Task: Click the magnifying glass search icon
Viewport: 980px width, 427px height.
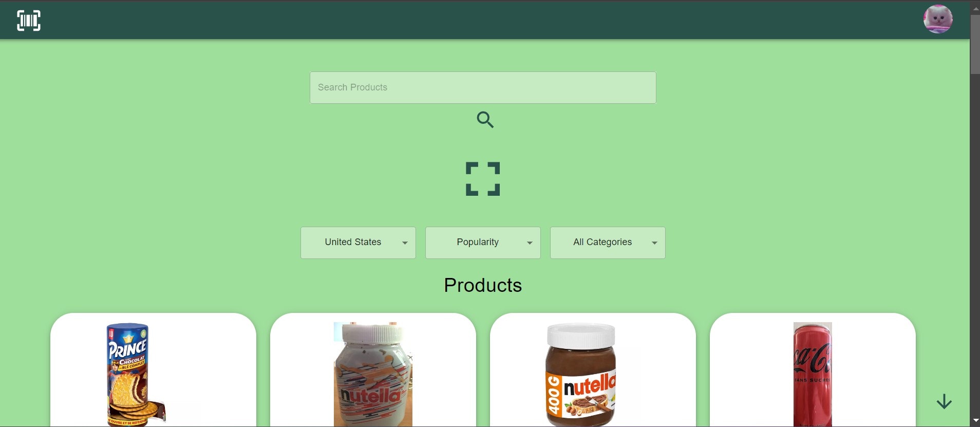Action: [x=485, y=120]
